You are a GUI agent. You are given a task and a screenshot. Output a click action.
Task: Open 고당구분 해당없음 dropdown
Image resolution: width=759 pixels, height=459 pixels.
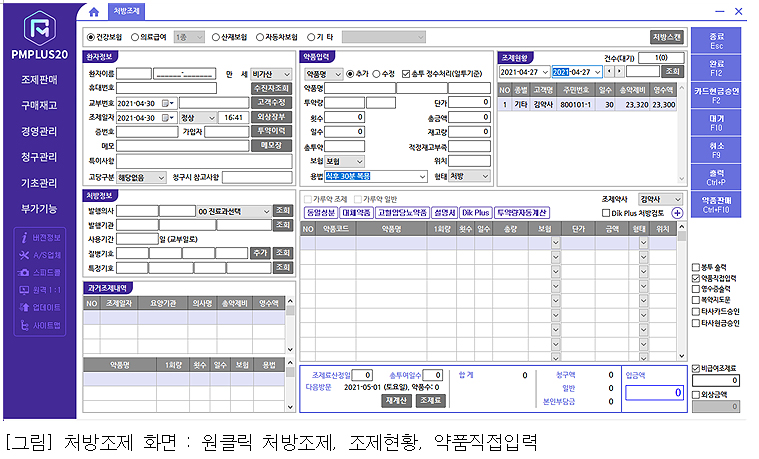141,178
